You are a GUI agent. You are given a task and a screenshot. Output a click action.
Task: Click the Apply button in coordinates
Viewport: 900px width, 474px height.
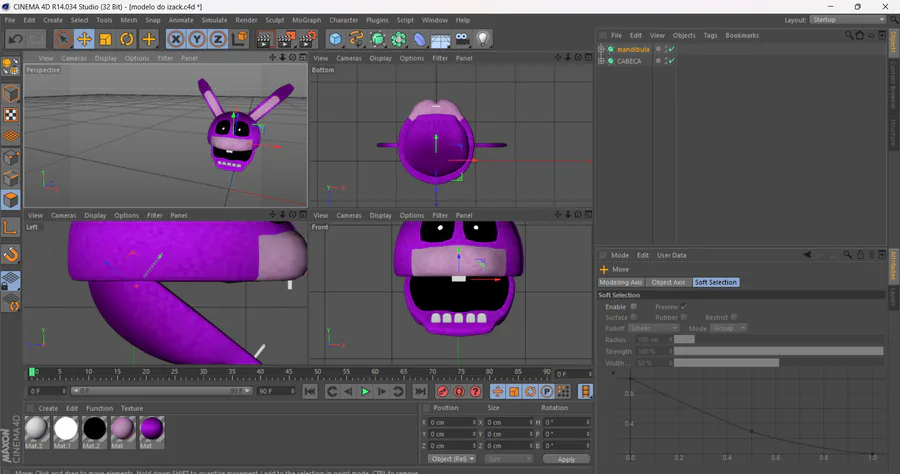(x=566, y=459)
